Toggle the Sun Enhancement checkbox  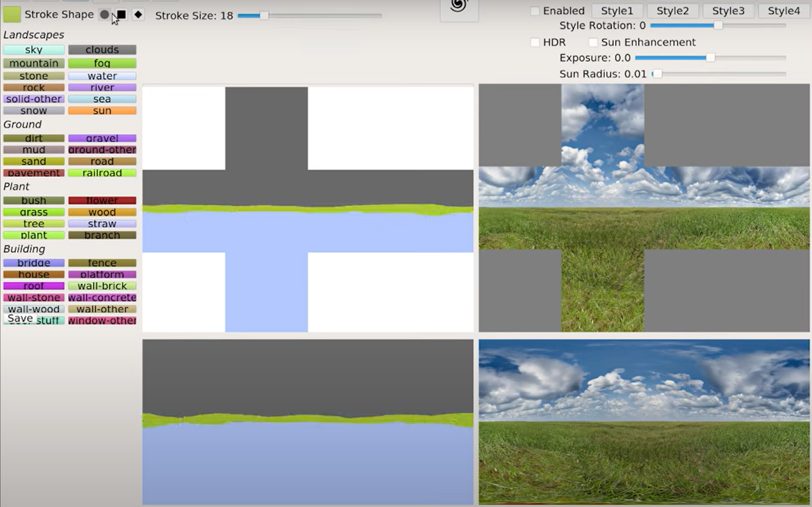click(x=593, y=42)
